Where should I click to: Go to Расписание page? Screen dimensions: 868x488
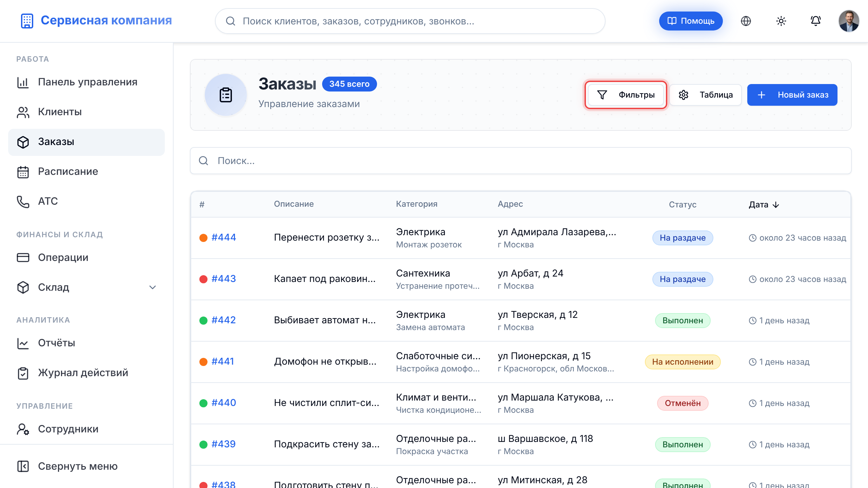[x=86, y=171]
